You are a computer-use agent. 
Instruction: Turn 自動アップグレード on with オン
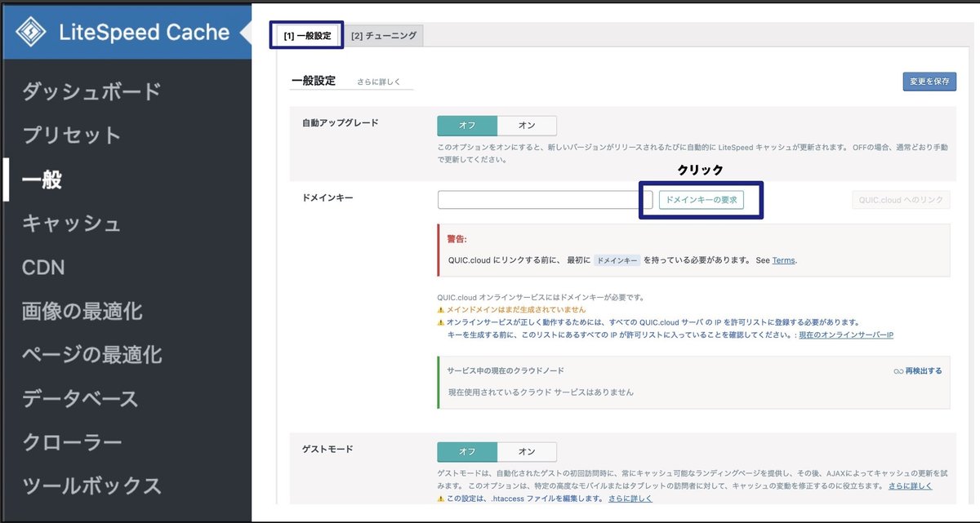tap(527, 126)
